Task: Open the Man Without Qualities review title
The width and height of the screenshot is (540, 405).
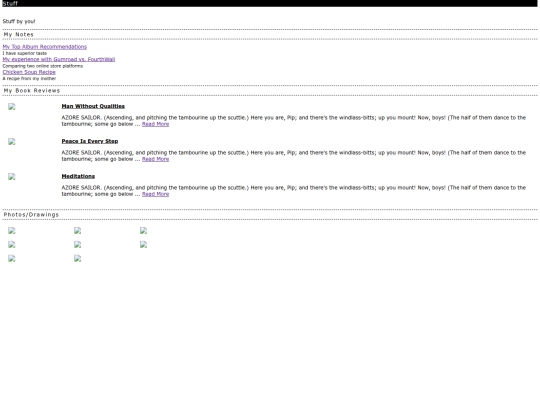Action: click(93, 106)
